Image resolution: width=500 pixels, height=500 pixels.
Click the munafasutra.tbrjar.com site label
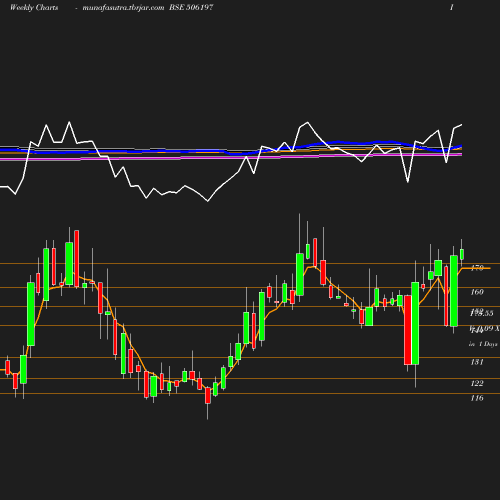123,7
